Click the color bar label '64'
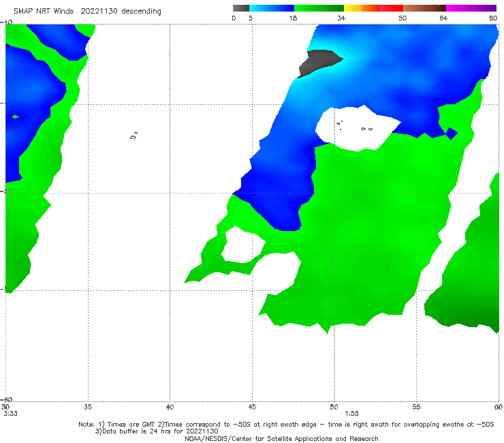Screen dimensions: 504x443 tap(443, 18)
